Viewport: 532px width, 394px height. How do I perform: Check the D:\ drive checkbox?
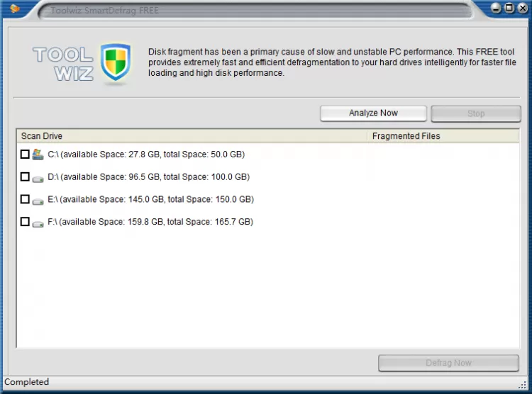pos(25,176)
